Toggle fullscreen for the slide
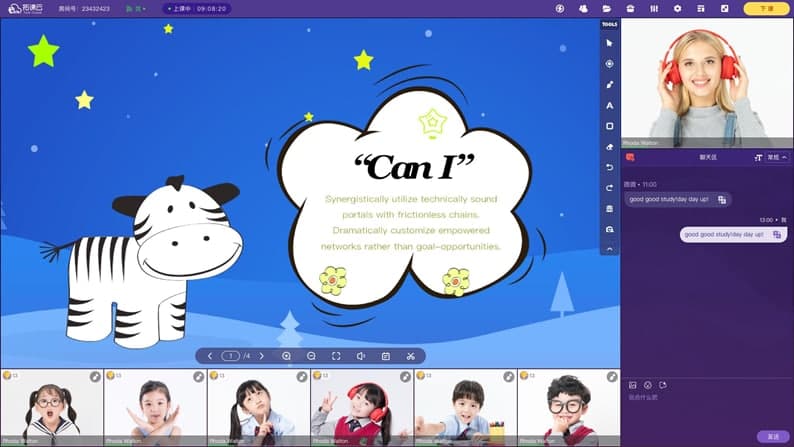 (336, 356)
